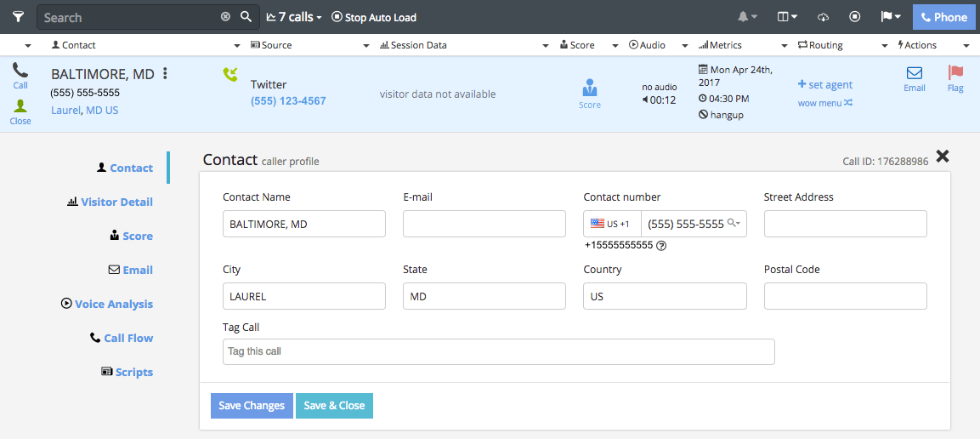Open the Voice Analysis tab
This screenshot has height=439, width=980.
coord(113,304)
